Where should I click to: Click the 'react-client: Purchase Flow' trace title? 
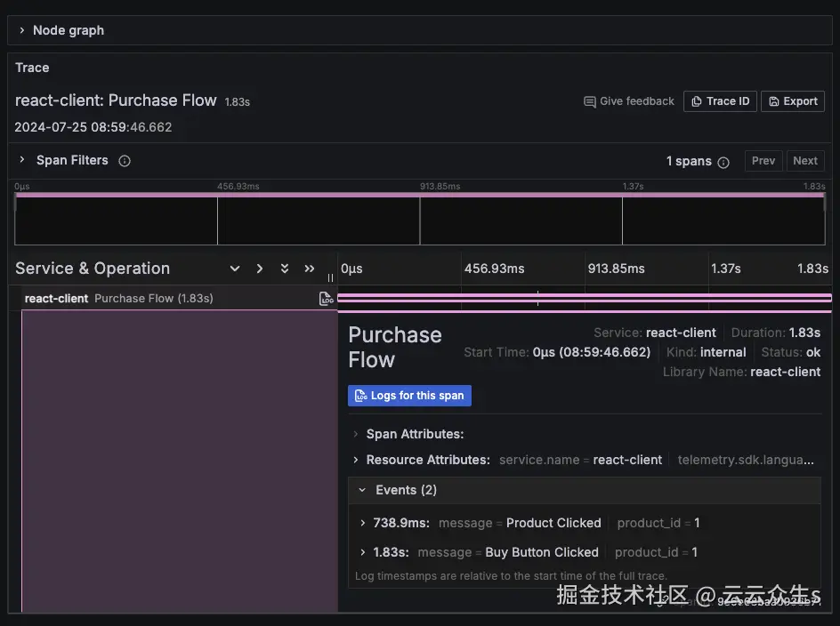[116, 100]
